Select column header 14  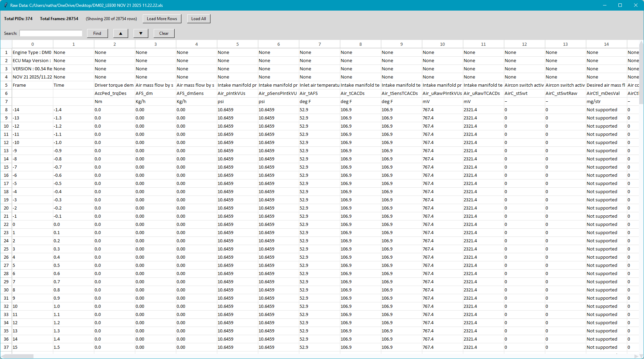(x=606, y=44)
